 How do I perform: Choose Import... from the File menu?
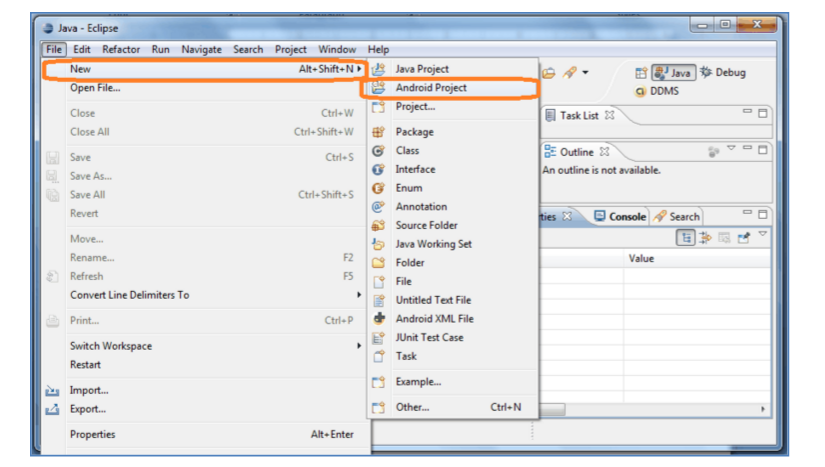pos(89,390)
